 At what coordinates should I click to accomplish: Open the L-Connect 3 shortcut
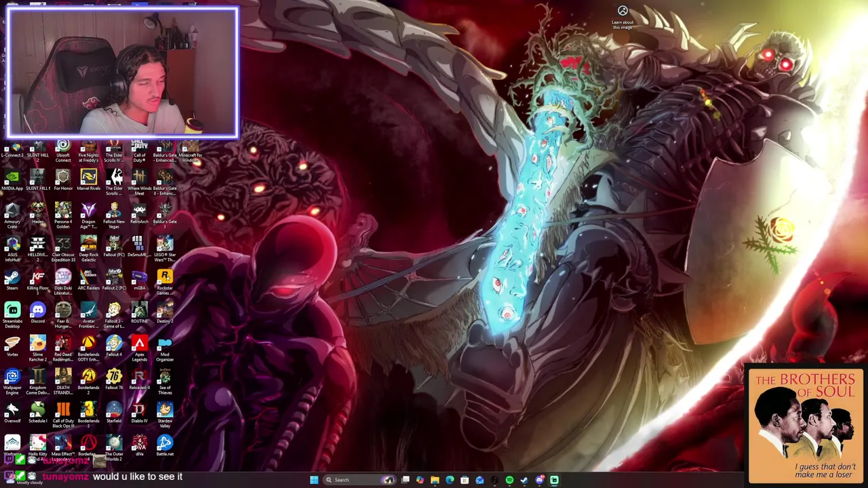click(12, 148)
